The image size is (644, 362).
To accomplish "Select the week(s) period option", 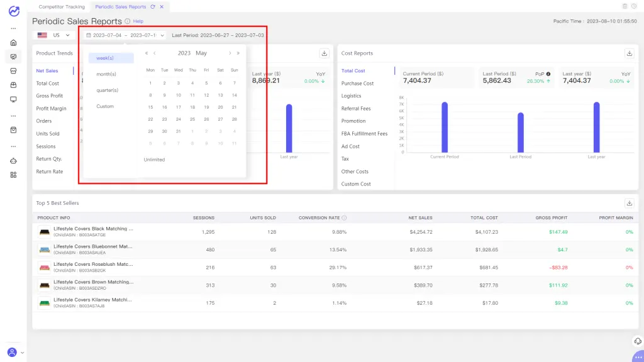I will (x=111, y=58).
